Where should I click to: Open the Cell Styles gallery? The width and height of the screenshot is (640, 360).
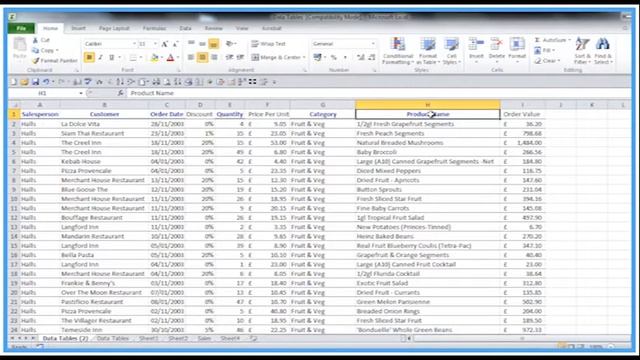[451, 51]
